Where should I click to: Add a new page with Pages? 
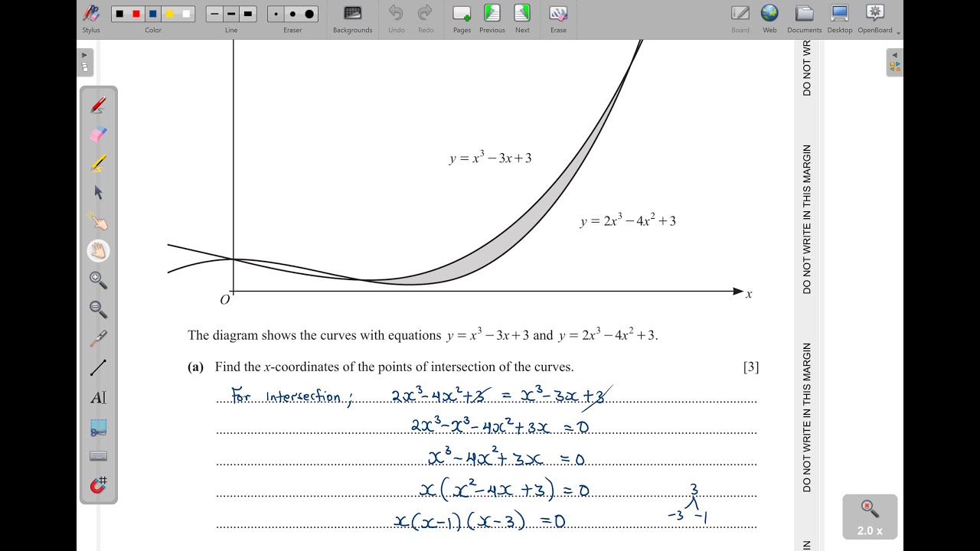click(x=462, y=19)
